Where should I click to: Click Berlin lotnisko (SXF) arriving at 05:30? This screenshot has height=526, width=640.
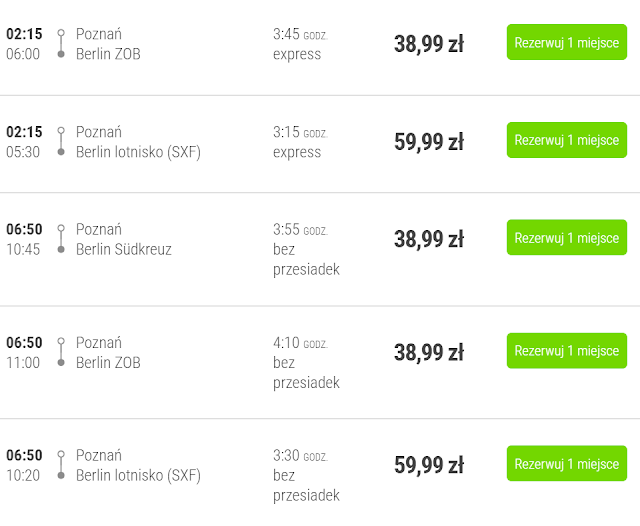point(138,152)
